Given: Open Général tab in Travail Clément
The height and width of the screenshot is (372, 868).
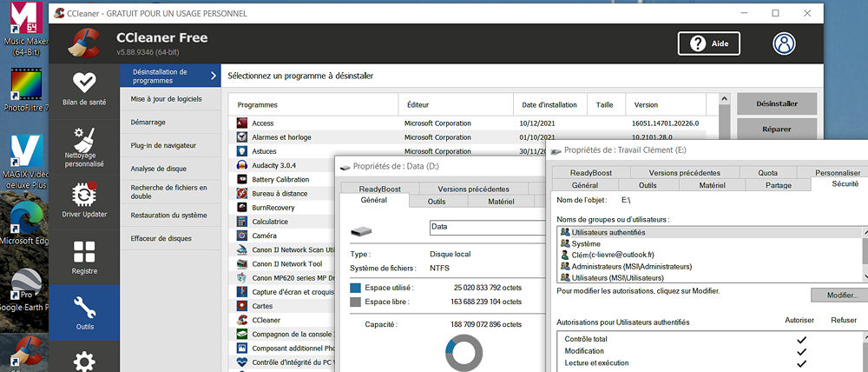Looking at the screenshot, I should tap(584, 185).
